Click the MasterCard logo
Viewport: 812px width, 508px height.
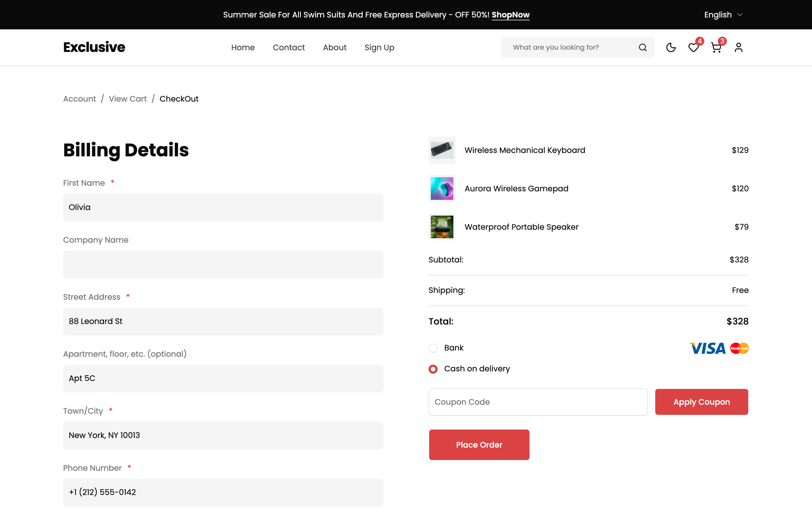coord(740,348)
